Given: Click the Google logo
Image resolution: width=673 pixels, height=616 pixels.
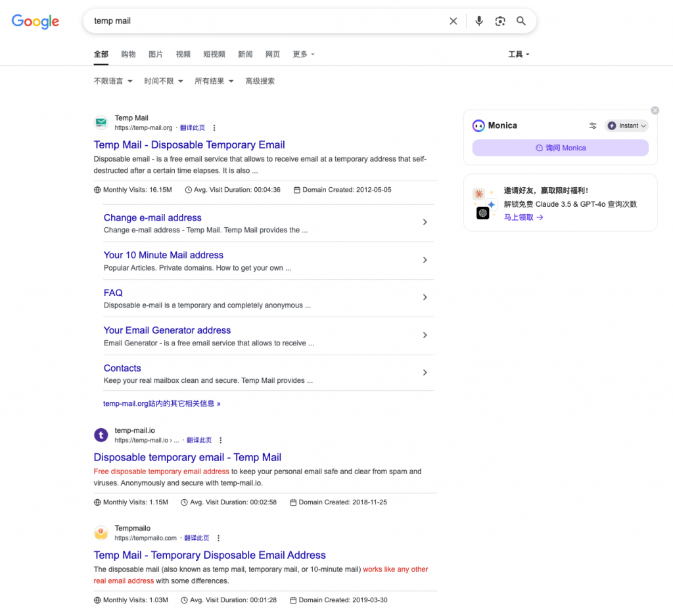Looking at the screenshot, I should 35,21.
